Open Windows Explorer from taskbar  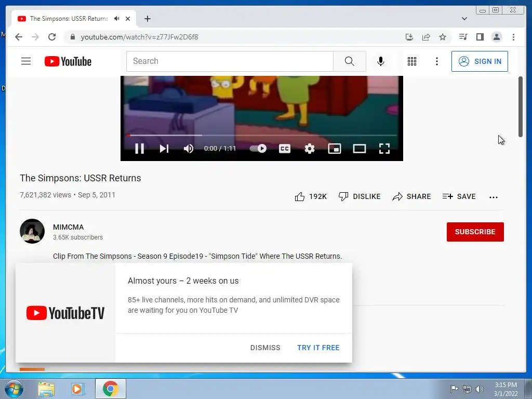[x=46, y=389]
